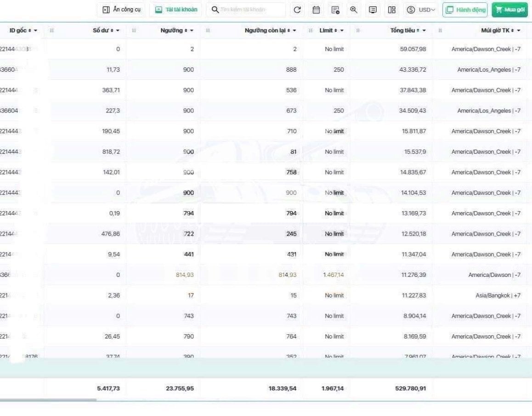
Task: Open the Limit column dropdown arrow
Action: pos(342,30)
